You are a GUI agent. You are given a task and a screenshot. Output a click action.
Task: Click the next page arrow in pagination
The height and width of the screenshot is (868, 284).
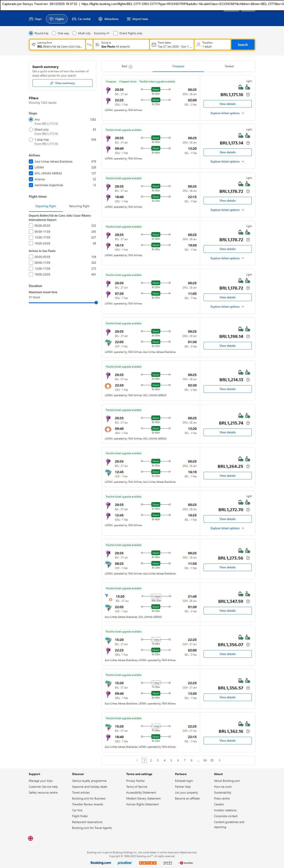point(220,760)
